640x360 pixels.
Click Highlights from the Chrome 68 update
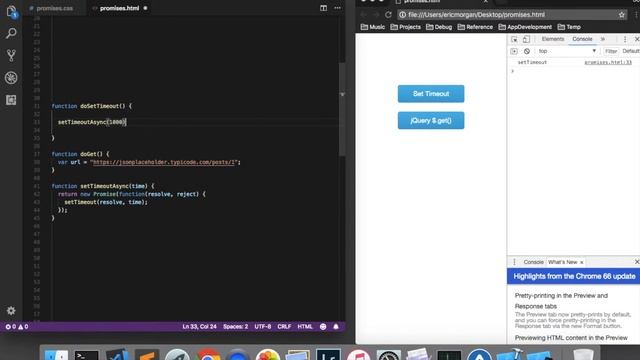pyautogui.click(x=574, y=276)
